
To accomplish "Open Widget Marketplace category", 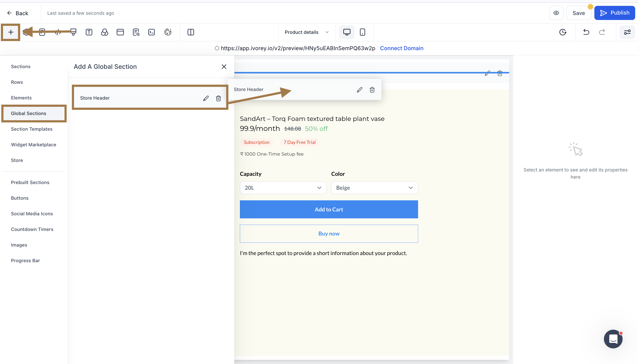I will point(33,145).
